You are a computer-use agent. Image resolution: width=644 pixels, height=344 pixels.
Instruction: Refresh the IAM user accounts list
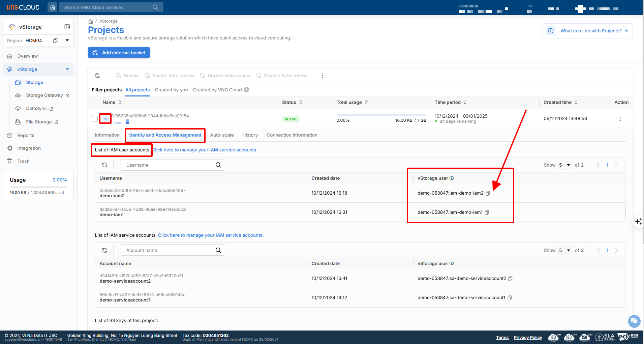pos(105,165)
